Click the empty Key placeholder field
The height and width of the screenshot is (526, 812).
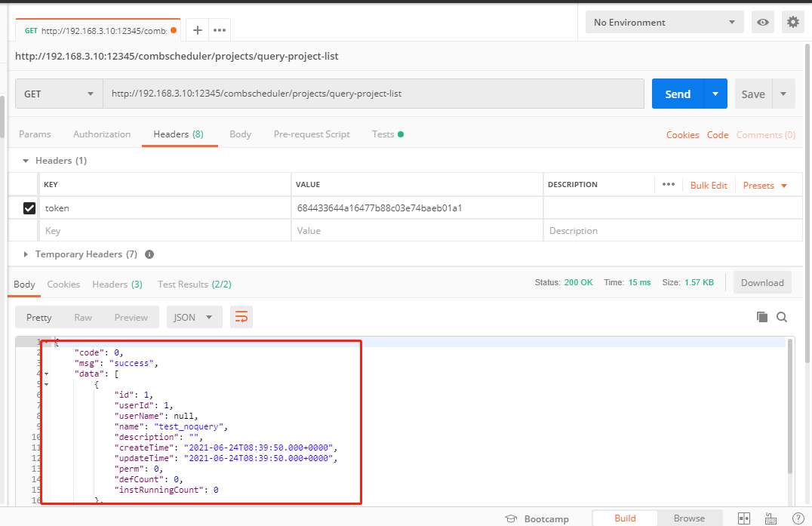(165, 231)
